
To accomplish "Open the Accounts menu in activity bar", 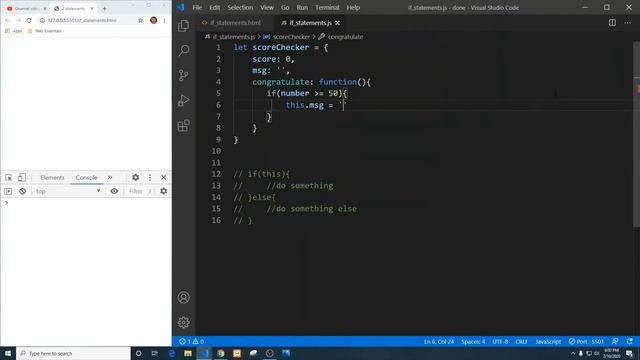I will (184, 298).
